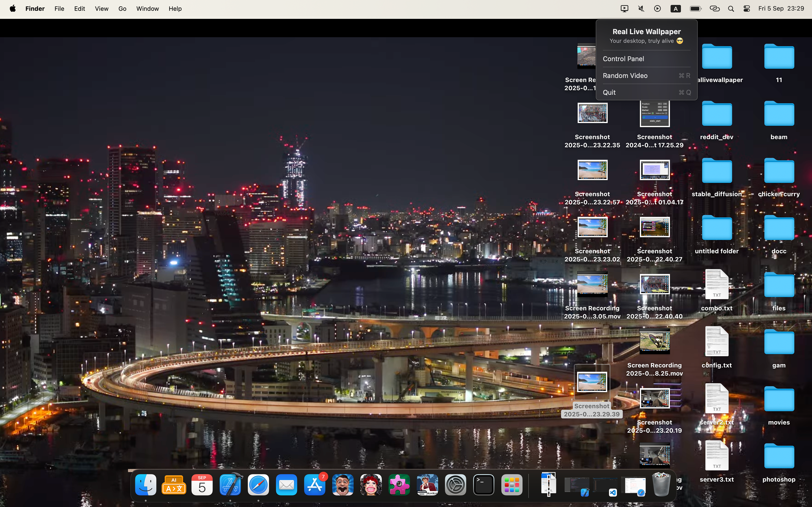
Task: Open Control Center toggles icon
Action: (747, 9)
